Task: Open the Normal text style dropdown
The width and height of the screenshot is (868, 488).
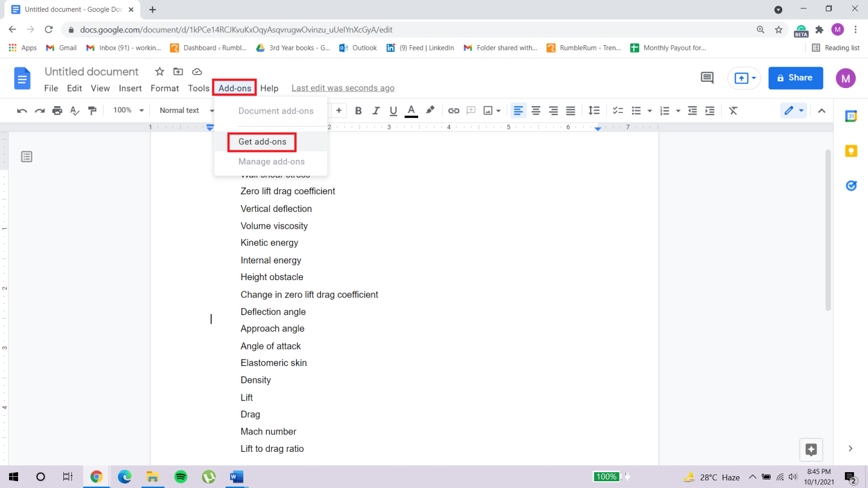Action: (x=186, y=110)
